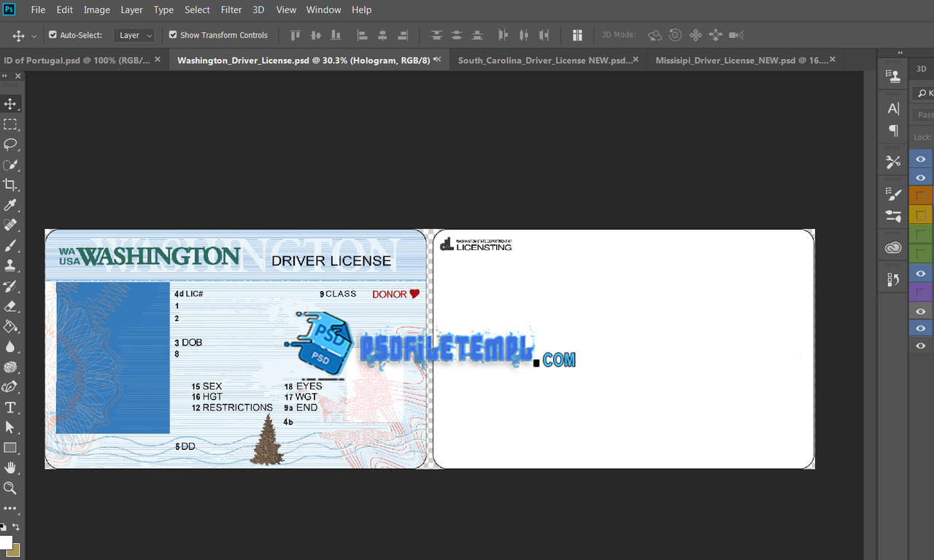Select the History Brush tool

click(10, 287)
